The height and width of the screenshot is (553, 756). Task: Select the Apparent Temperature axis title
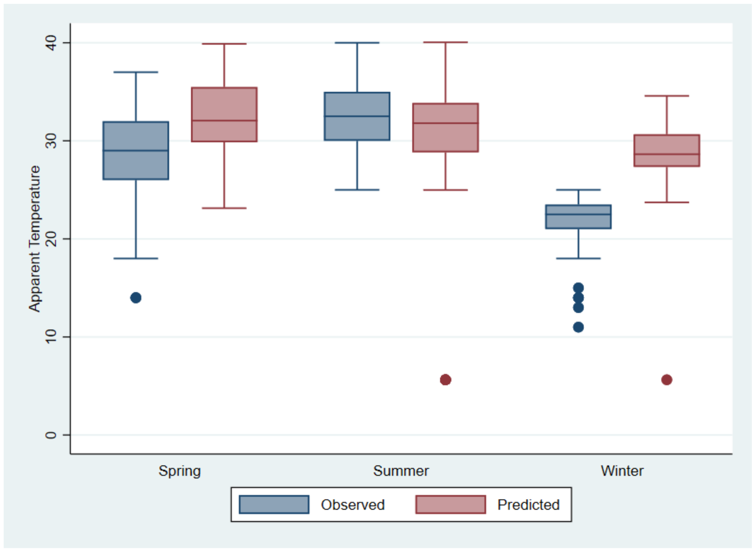point(35,239)
